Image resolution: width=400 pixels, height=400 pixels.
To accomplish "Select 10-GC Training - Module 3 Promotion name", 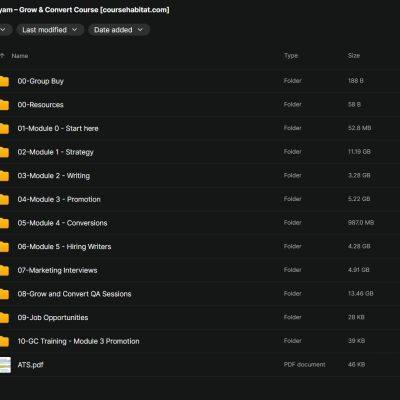I will click(78, 341).
